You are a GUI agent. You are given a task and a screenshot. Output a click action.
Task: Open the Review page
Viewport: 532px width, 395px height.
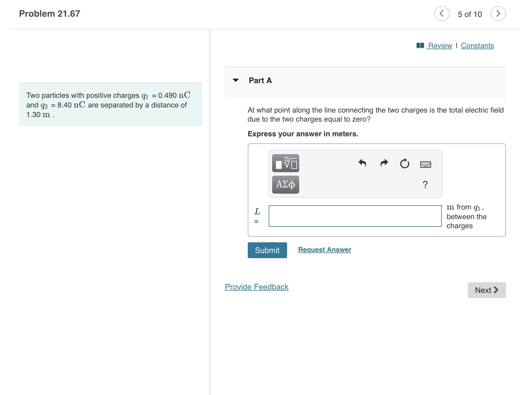(440, 45)
